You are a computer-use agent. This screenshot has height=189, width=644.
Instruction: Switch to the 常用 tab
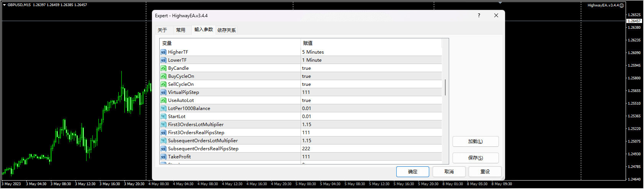181,30
